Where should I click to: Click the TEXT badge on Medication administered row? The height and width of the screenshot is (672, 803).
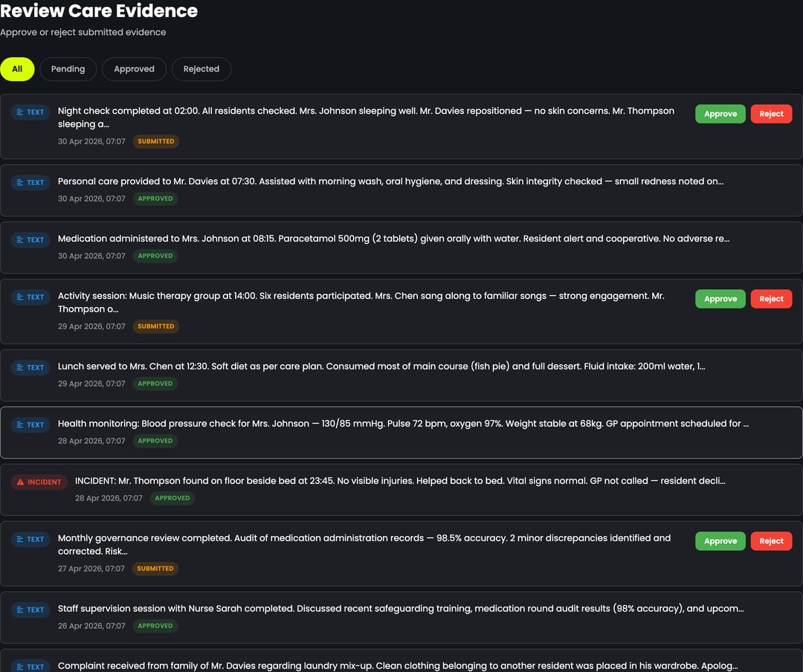(30, 239)
